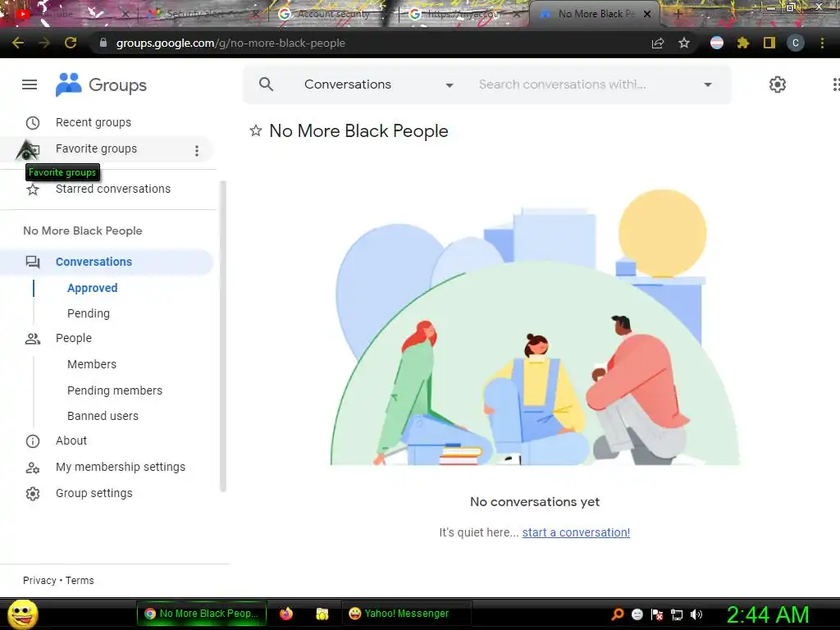
Task: Open Recent groups in the sidebar
Action: tap(94, 122)
